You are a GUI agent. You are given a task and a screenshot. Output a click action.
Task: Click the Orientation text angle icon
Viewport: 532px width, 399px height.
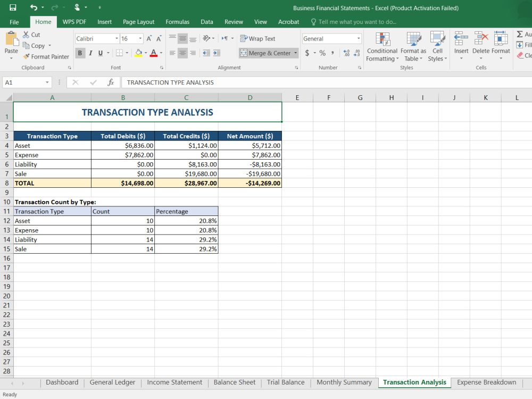[x=206, y=38]
